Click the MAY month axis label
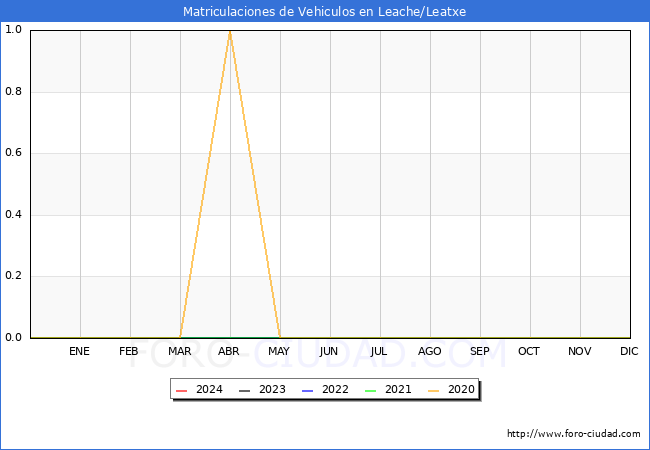The width and height of the screenshot is (650, 450). pyautogui.click(x=279, y=351)
